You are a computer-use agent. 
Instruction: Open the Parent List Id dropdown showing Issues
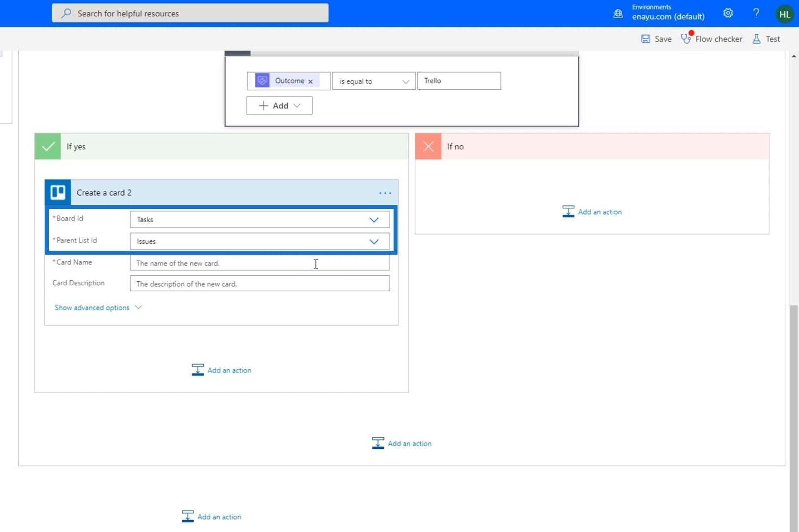pos(260,241)
